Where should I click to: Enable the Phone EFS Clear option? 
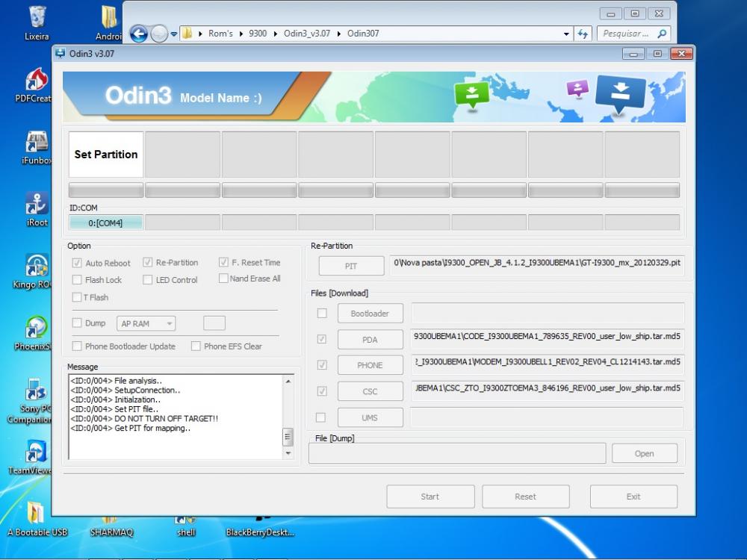point(196,346)
